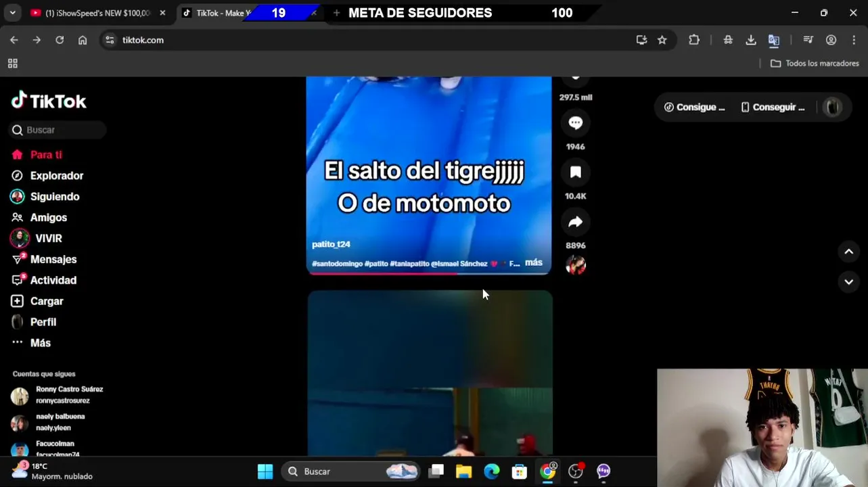Click the Conseguir app button

coord(773,107)
